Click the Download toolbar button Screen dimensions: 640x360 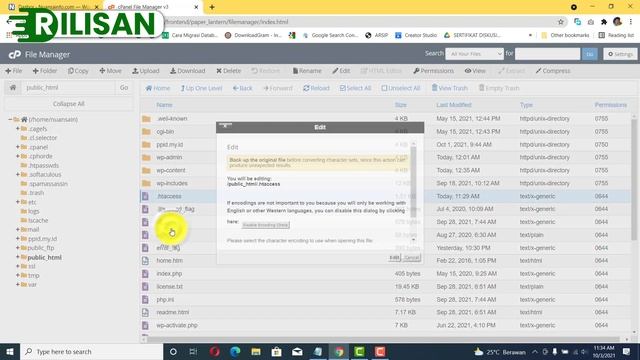coord(188,71)
